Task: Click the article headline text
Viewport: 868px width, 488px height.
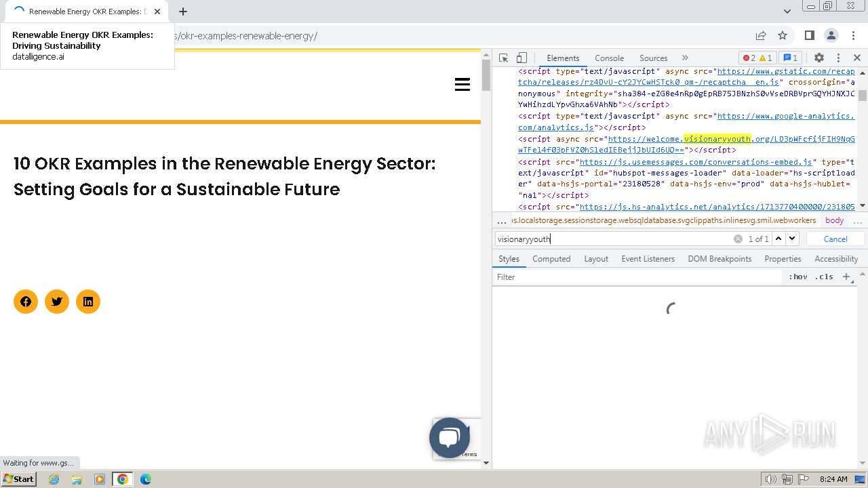Action: pyautogui.click(x=224, y=176)
